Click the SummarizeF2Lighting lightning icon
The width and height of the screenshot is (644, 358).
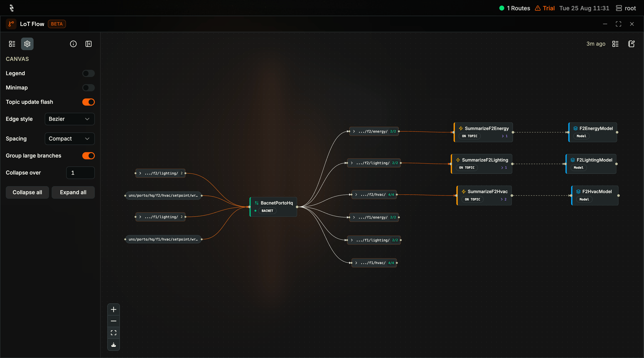[458, 160]
